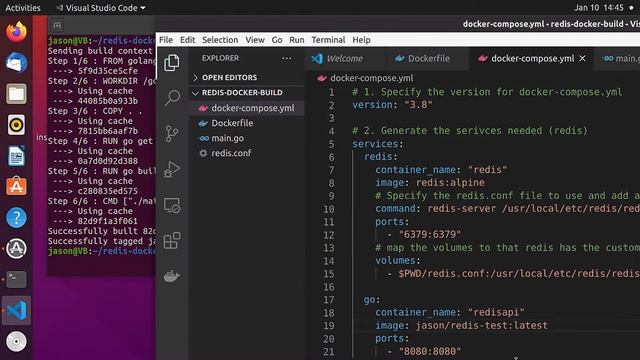Open the Help menu

pyautogui.click(x=361, y=40)
